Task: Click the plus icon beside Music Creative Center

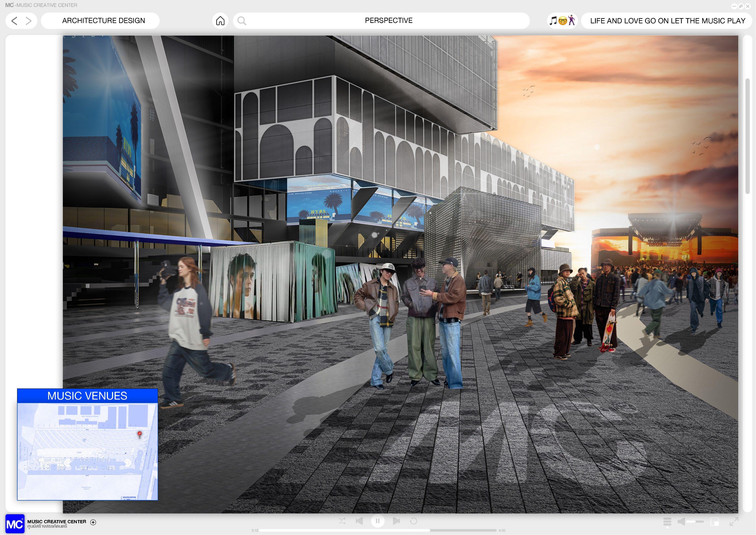Action: tap(93, 522)
